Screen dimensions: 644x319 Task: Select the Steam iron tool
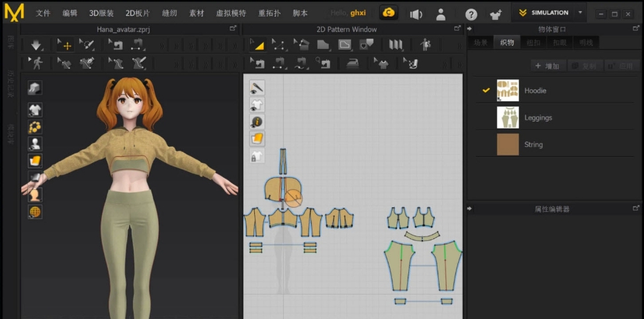tap(353, 64)
